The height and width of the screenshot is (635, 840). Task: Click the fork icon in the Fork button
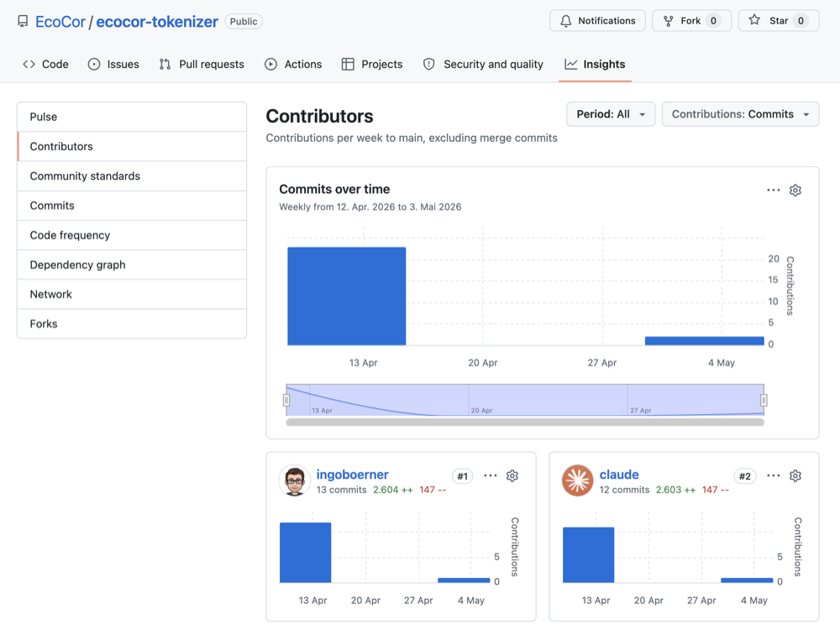pyautogui.click(x=668, y=21)
